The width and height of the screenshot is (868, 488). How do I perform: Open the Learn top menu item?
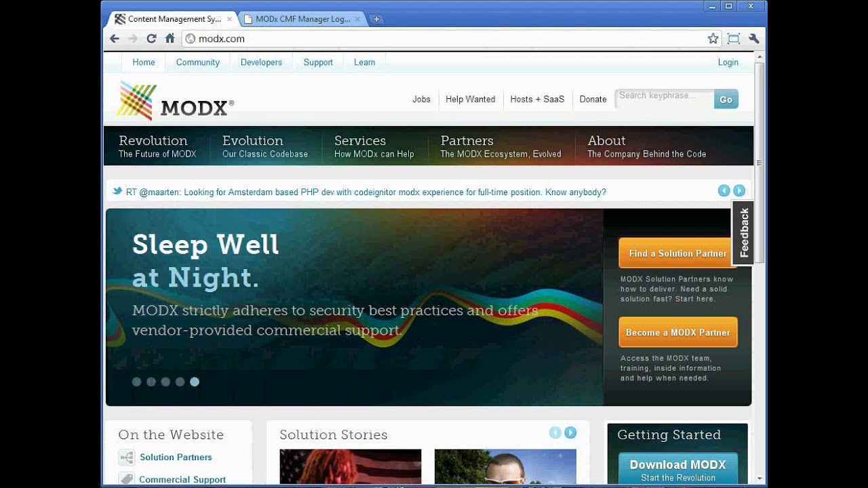coord(364,62)
